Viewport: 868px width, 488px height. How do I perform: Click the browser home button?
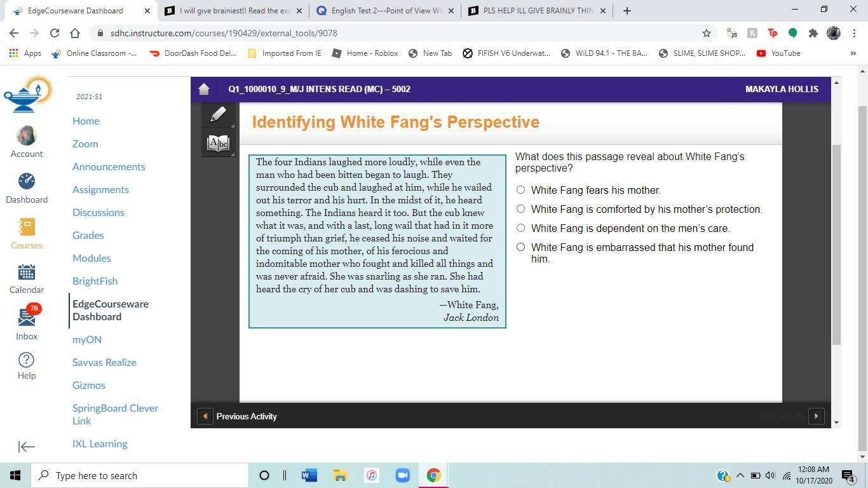[x=75, y=33]
